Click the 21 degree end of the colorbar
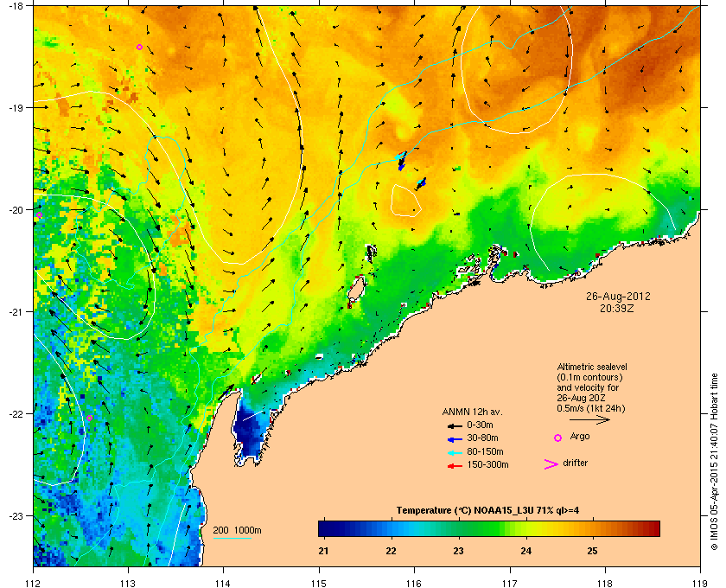Viewport: 726px width, 588px height. coord(324,528)
